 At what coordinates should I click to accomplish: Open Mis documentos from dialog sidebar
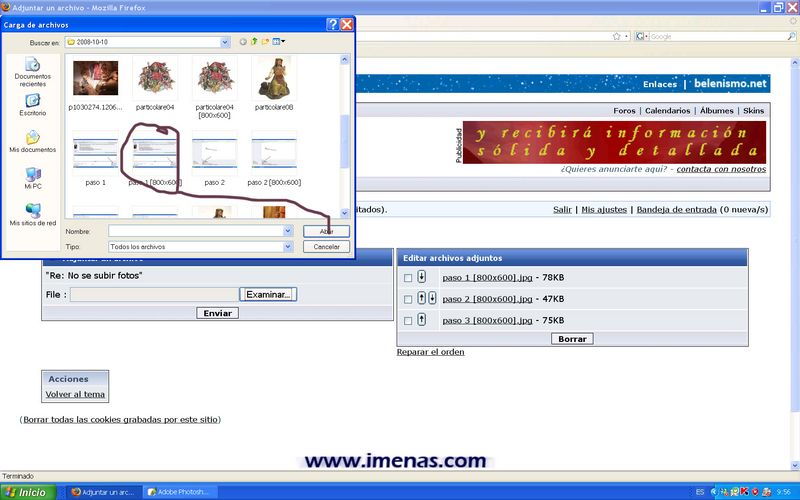pyautogui.click(x=32, y=141)
